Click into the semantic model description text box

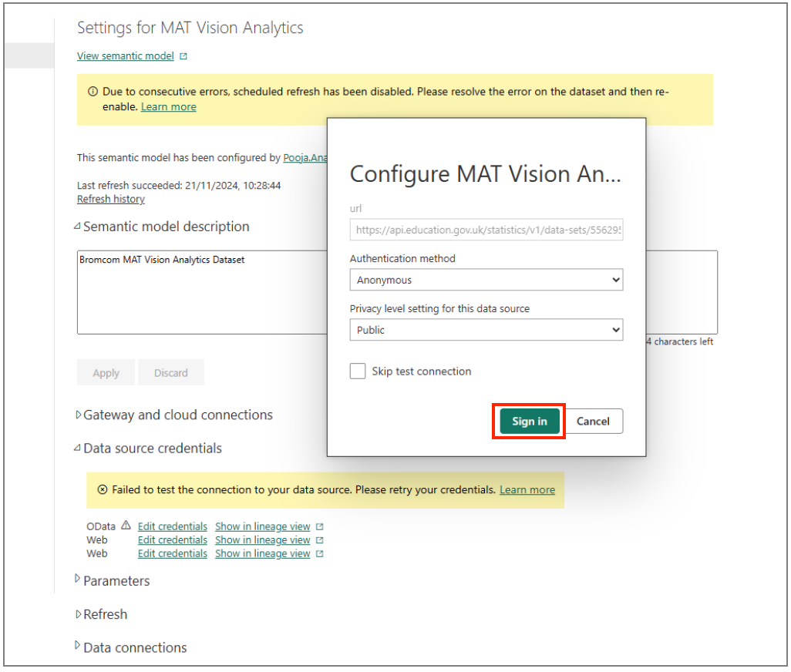tap(202, 292)
